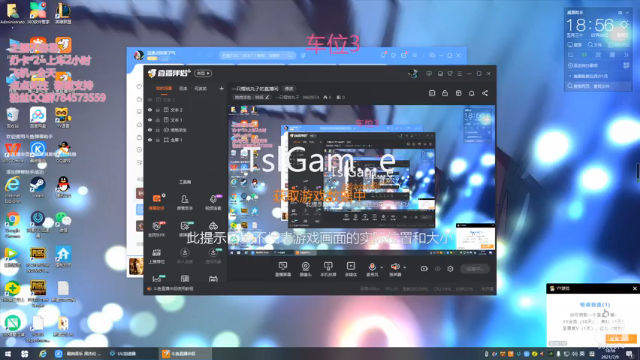Viewport: 640px width, 360px height.
Task: Click the search field in desktop assistant widget
Action: click(x=598, y=86)
